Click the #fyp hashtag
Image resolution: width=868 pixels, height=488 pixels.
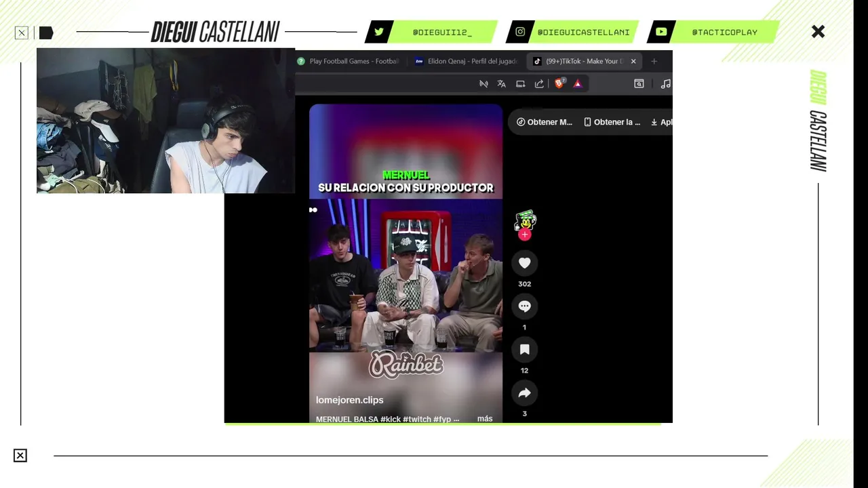[442, 420]
